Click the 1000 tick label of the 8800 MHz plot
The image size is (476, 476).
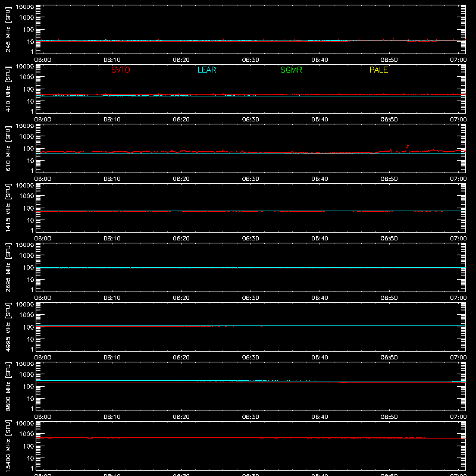[x=27, y=374]
